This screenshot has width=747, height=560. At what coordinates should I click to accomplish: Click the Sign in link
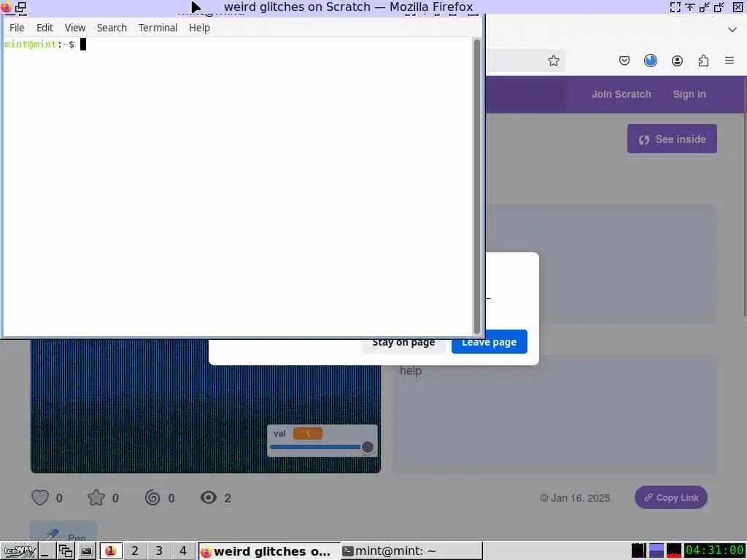(689, 94)
